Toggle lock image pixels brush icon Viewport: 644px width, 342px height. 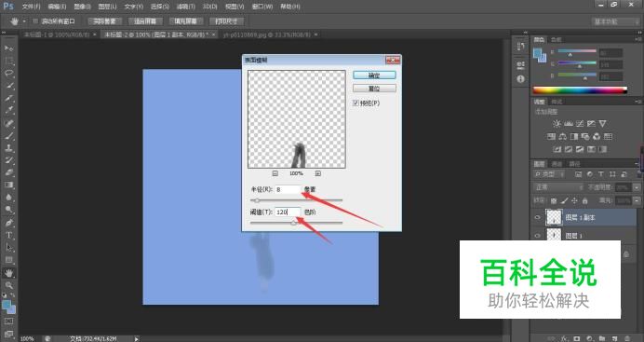click(564, 200)
